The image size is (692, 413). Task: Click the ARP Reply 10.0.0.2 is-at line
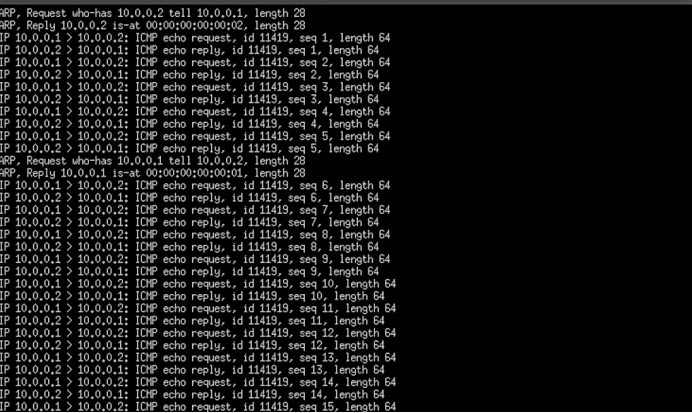153,26
